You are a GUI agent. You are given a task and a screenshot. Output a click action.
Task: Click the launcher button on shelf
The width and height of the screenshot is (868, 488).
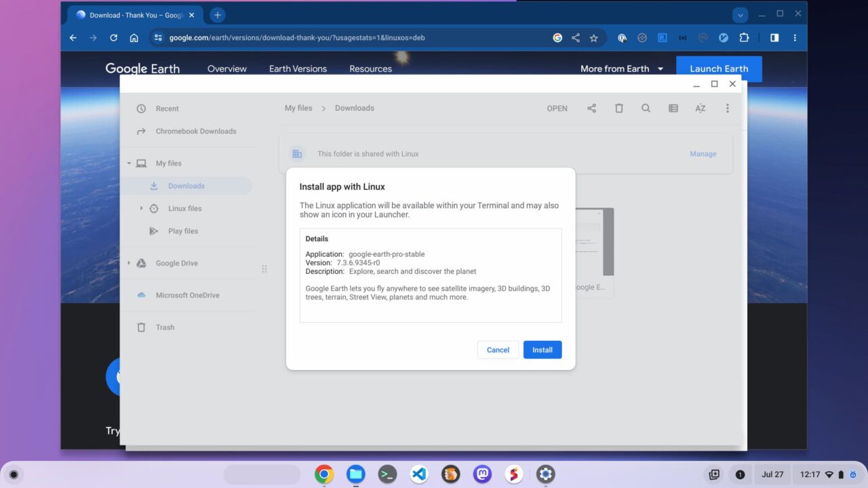14,474
